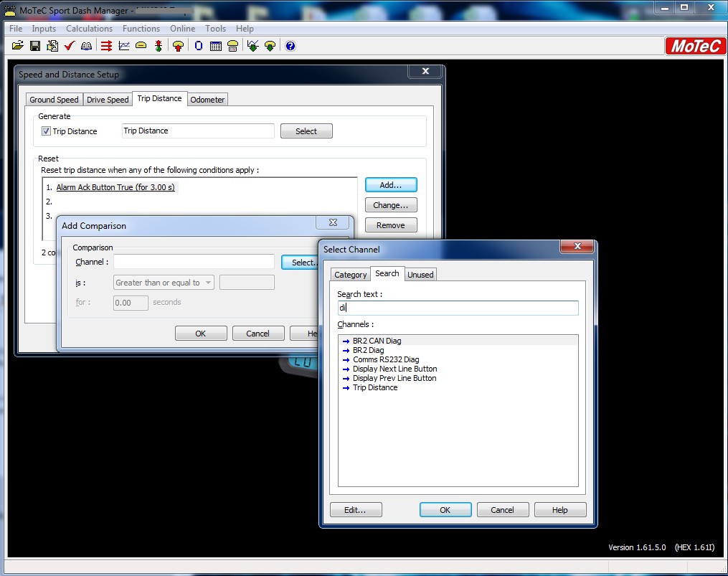Click the blue question mark help icon
Viewport: 728px width, 576px height.
pos(290,45)
